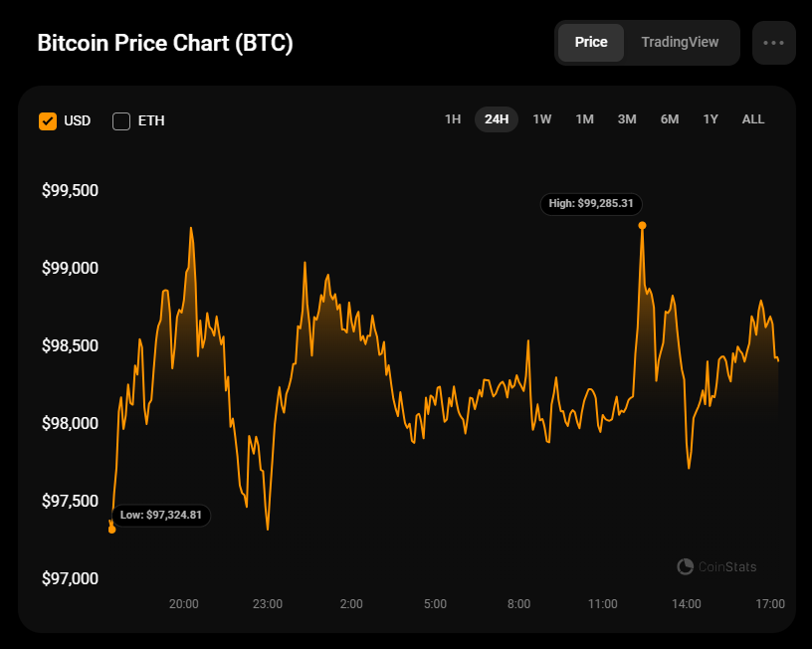Select the 1Y time range
The image size is (812, 649).
click(x=710, y=119)
